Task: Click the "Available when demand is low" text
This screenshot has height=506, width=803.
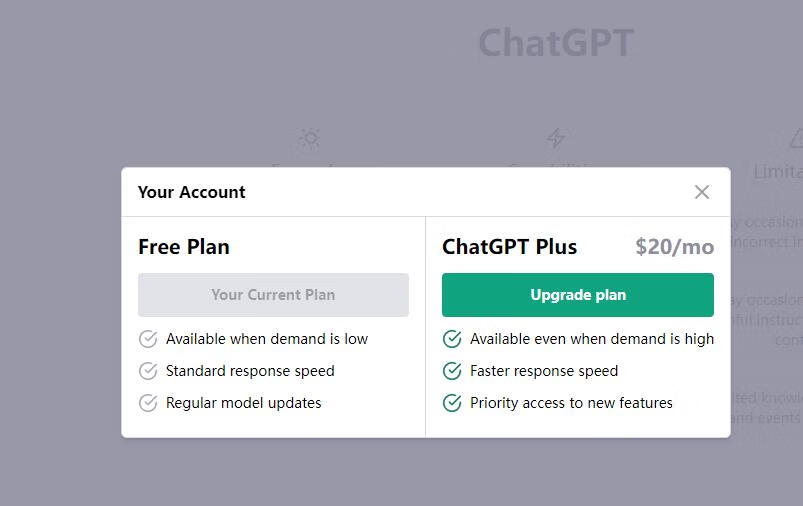Action: (x=267, y=339)
